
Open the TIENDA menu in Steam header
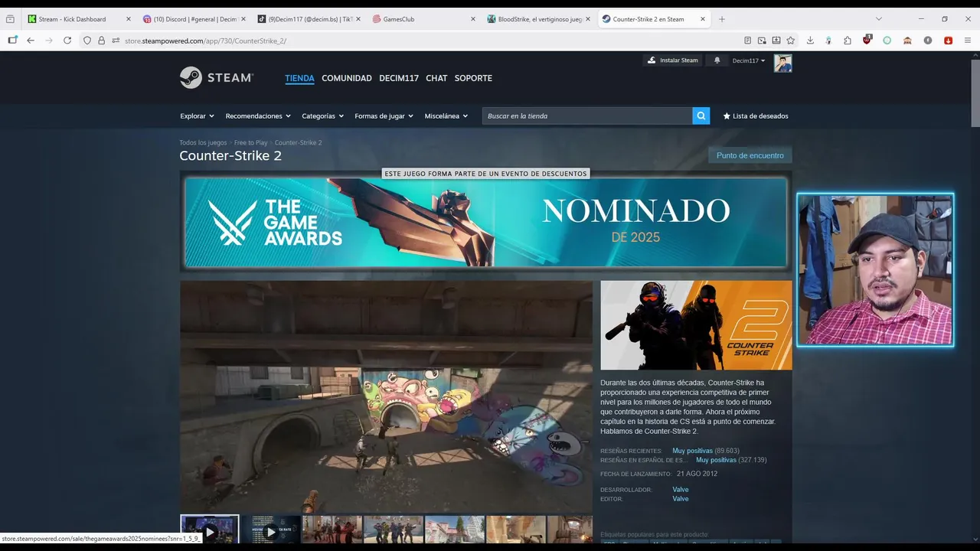click(x=299, y=78)
